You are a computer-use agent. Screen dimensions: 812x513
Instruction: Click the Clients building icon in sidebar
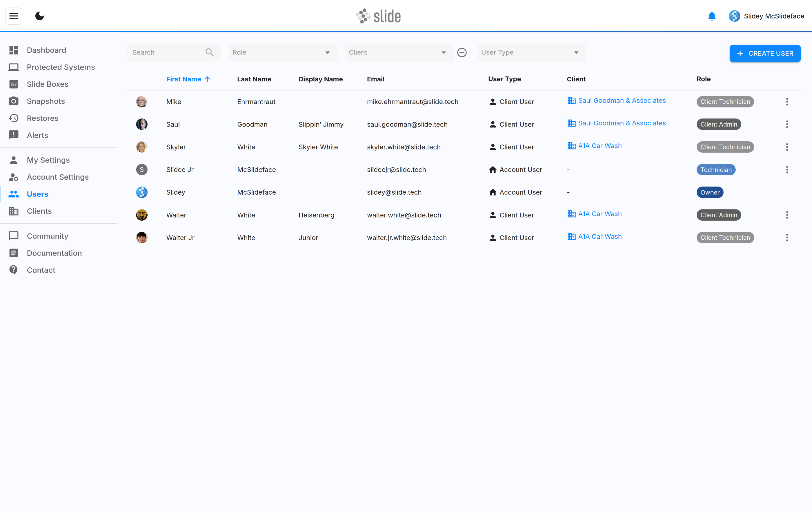coord(14,211)
